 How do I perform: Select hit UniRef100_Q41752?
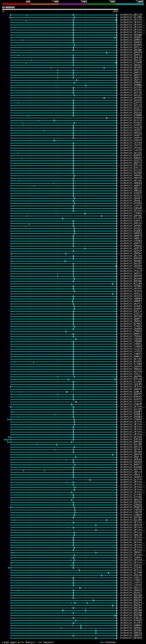[131, 90]
